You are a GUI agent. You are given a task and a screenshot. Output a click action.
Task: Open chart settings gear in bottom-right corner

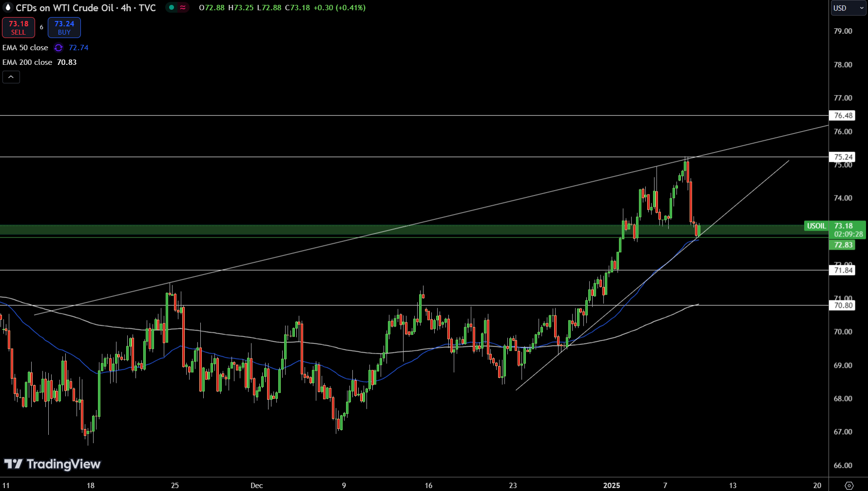pyautogui.click(x=849, y=485)
